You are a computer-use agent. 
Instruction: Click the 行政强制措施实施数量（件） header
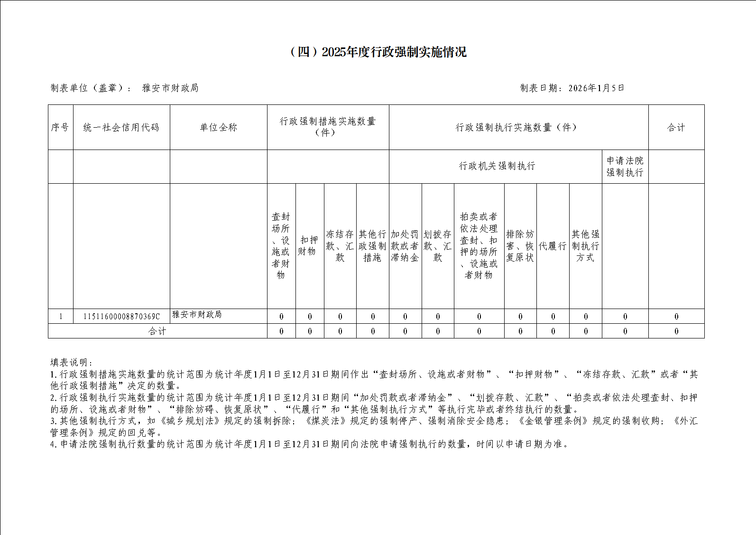(328, 127)
